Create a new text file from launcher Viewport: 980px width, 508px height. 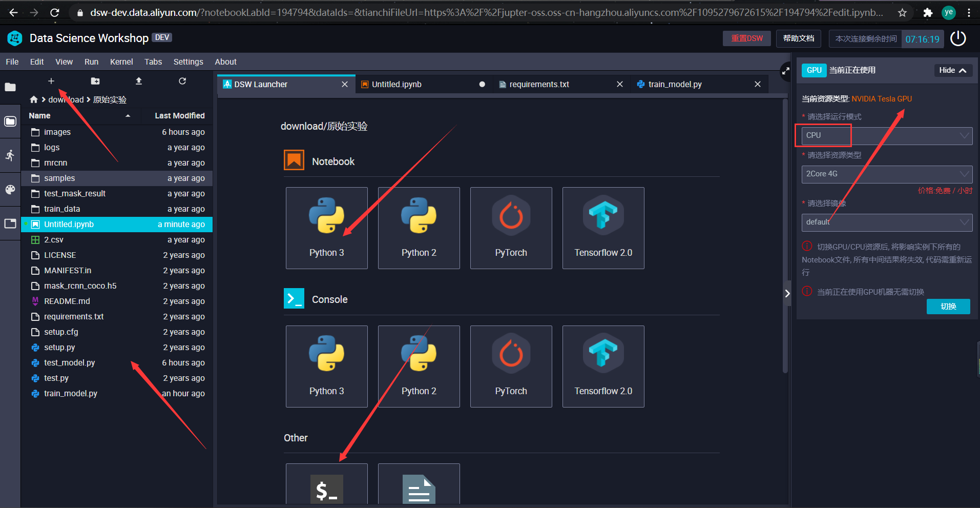pos(419,484)
